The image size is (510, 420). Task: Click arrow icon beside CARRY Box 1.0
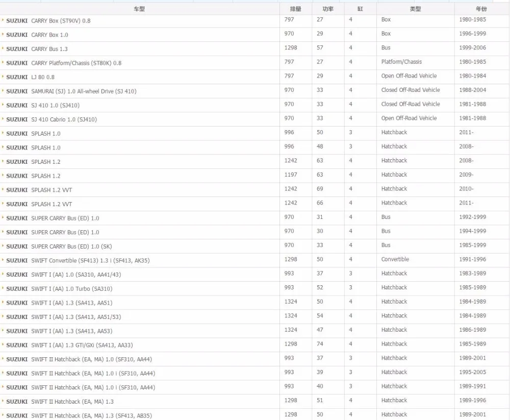(x=3, y=34)
